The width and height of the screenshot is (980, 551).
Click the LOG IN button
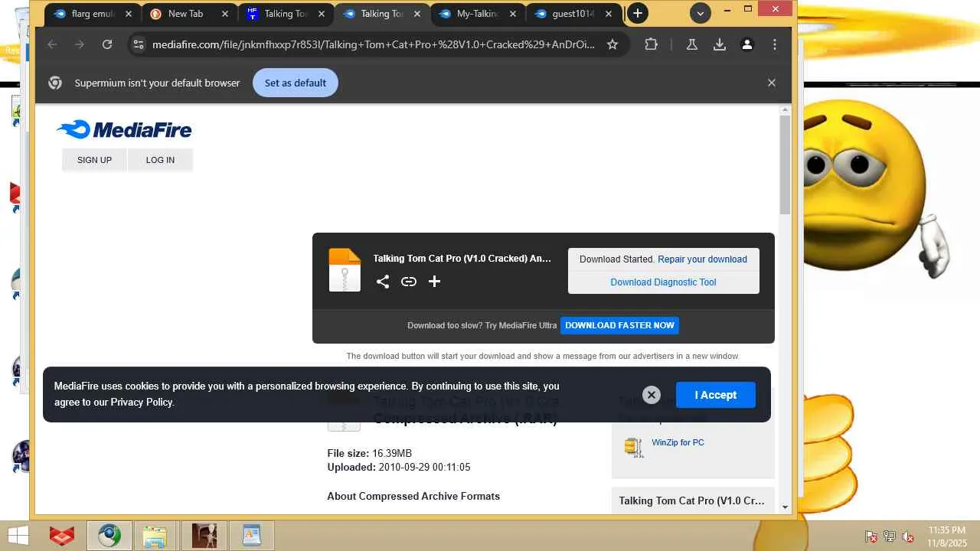160,160
